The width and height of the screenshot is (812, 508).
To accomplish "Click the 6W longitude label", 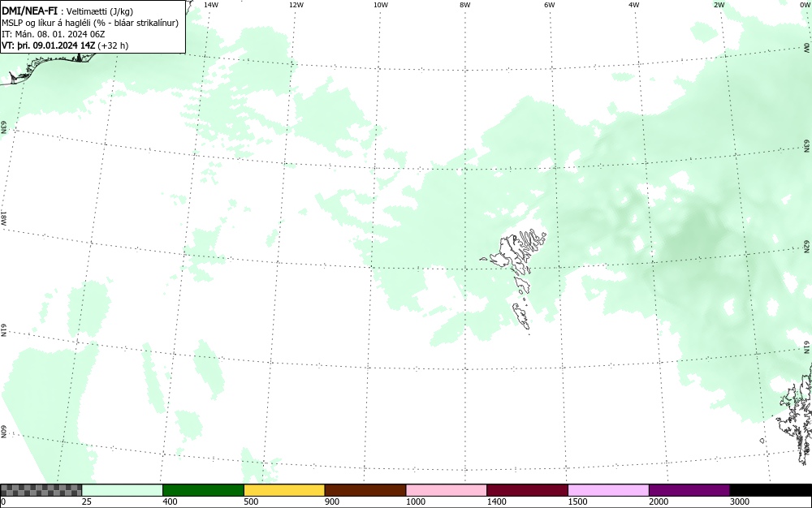I will click(550, 5).
